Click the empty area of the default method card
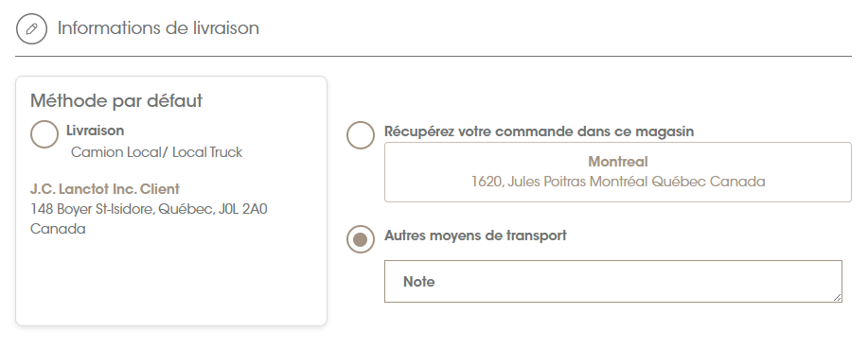The image size is (868, 349). click(x=171, y=282)
